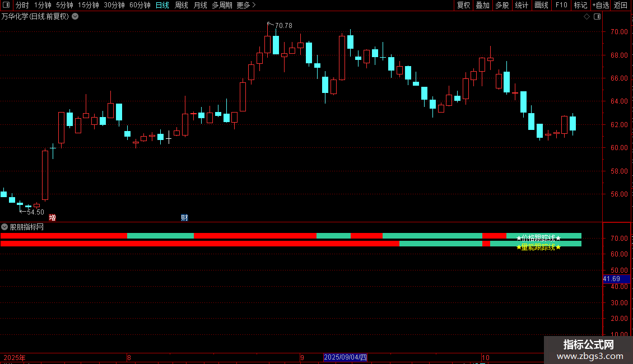
Task: Select the 60分钟 period tab
Action: (140, 5)
